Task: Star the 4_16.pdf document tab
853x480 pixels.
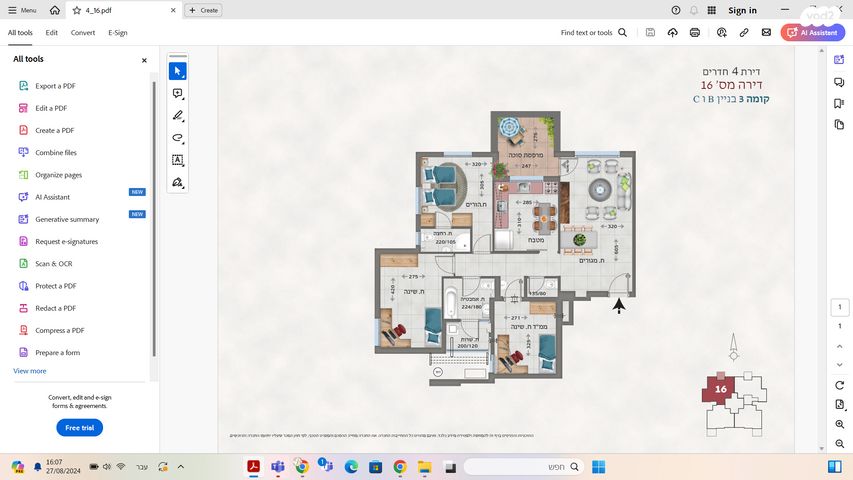Action: [x=77, y=10]
